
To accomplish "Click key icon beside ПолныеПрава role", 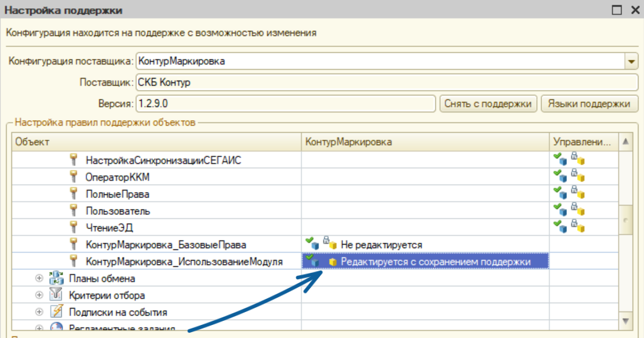I will click(x=74, y=194).
